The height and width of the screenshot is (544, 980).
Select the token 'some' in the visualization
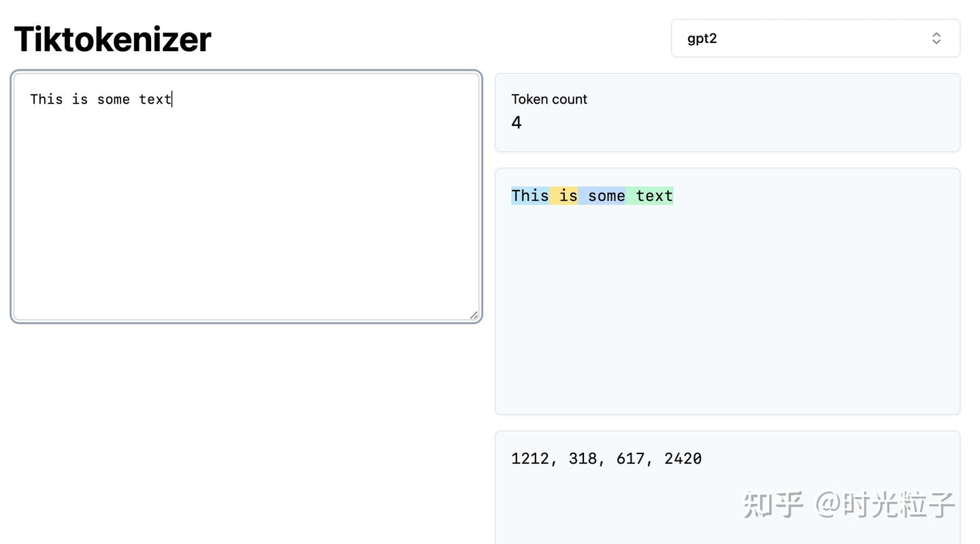pos(603,195)
